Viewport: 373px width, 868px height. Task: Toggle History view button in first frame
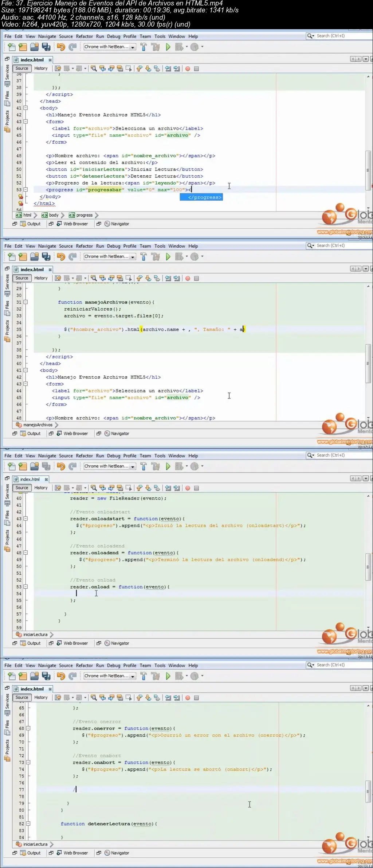[x=41, y=69]
